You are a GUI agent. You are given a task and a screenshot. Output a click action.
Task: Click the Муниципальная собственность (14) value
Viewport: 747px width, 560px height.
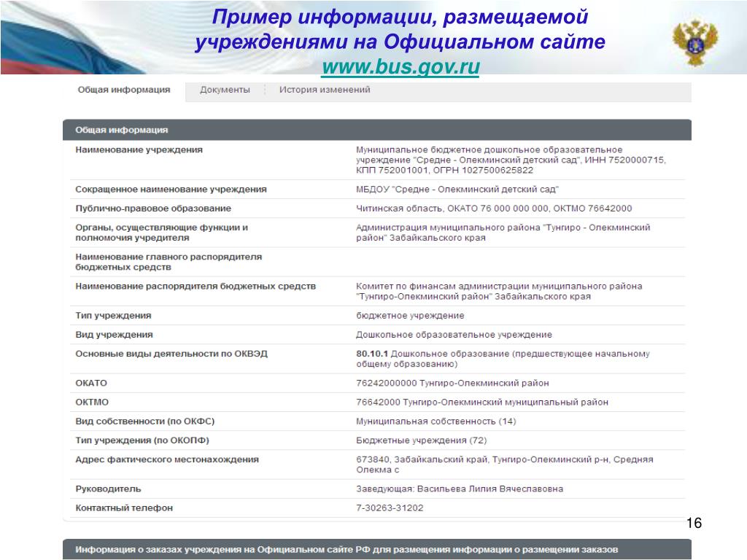click(x=436, y=421)
